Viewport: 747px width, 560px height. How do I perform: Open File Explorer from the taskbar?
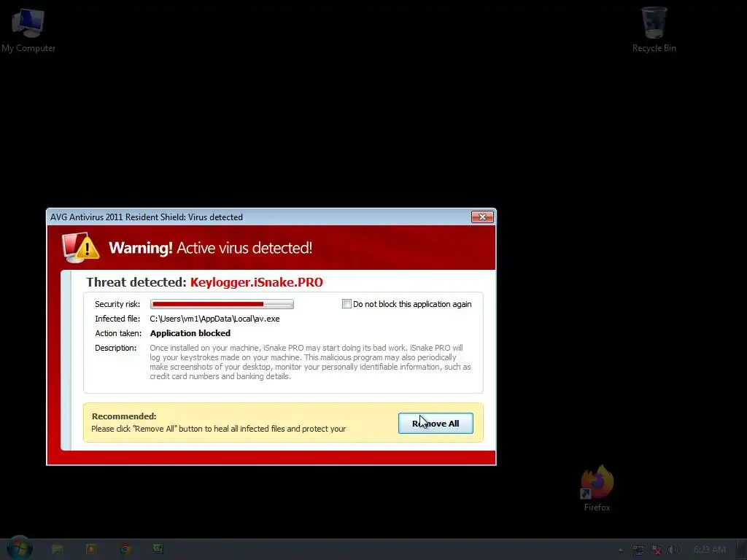point(57,549)
